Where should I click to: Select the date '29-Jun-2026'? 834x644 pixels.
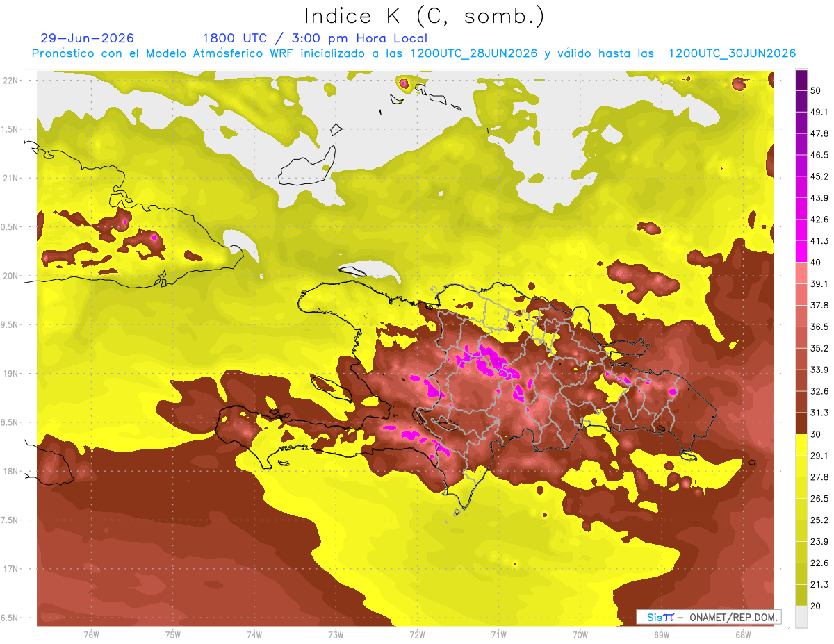(88, 38)
